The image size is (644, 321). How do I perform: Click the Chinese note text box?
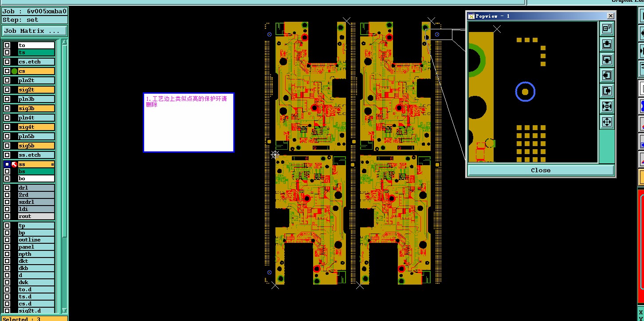pyautogui.click(x=188, y=123)
